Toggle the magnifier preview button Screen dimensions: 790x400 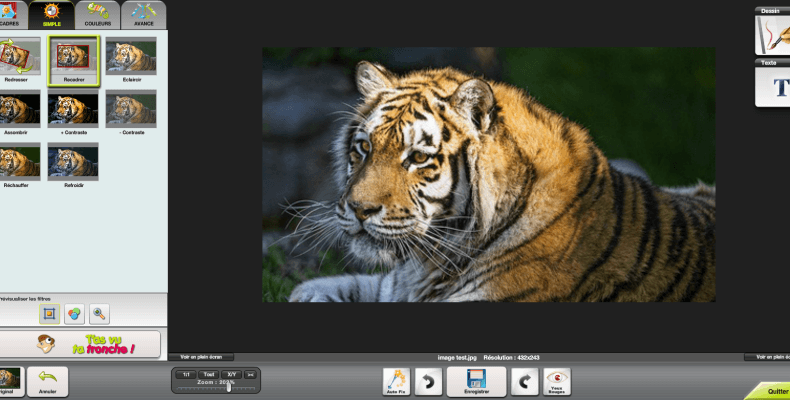point(99,314)
